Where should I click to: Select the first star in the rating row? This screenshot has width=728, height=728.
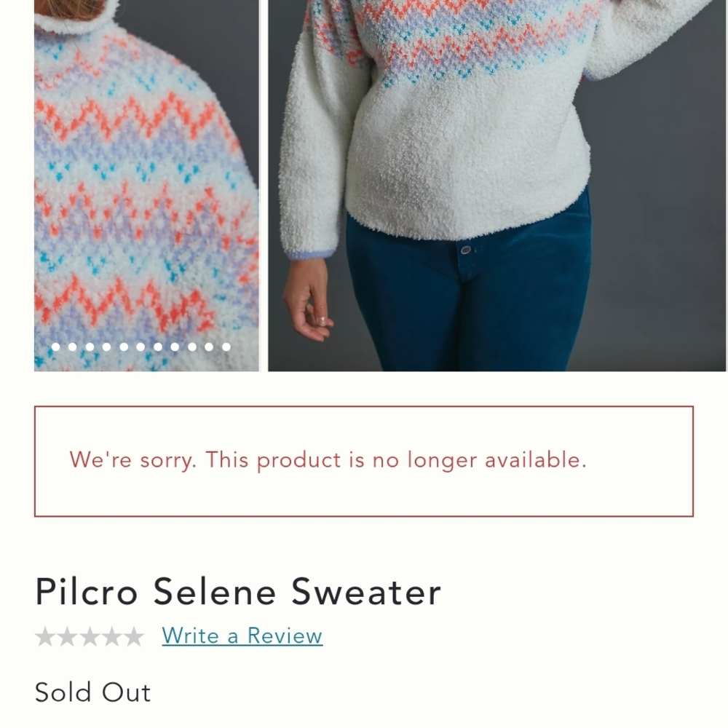click(45, 636)
